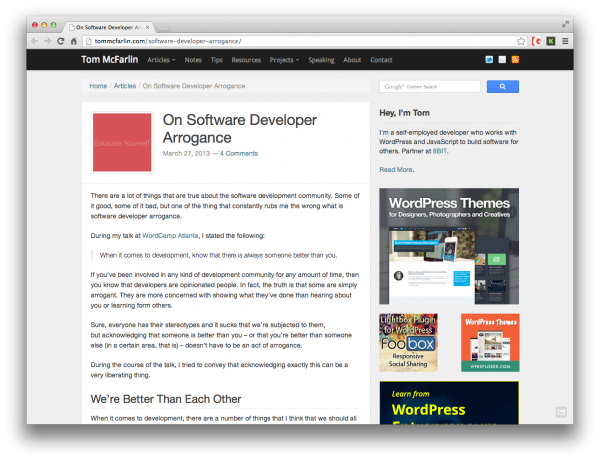Image resolution: width=600 pixels, height=461 pixels.
Task: Open the About menu item
Action: coord(352,60)
